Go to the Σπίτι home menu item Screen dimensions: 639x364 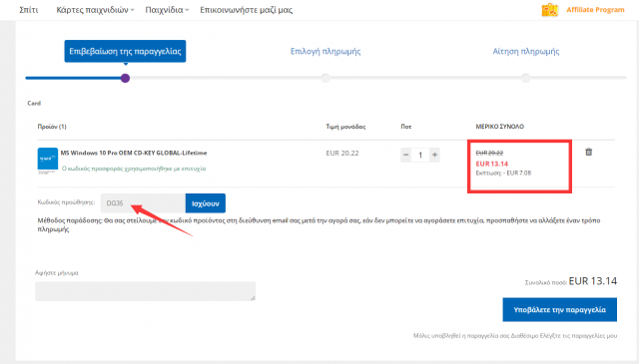click(x=29, y=10)
